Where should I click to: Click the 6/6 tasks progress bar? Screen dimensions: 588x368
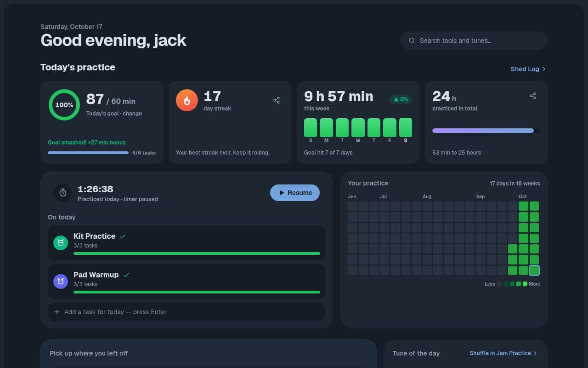click(88, 153)
